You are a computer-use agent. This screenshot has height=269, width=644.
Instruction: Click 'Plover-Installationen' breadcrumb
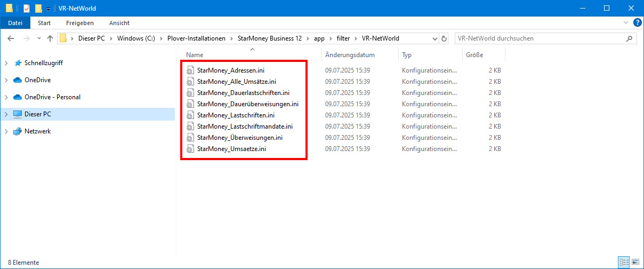point(197,38)
